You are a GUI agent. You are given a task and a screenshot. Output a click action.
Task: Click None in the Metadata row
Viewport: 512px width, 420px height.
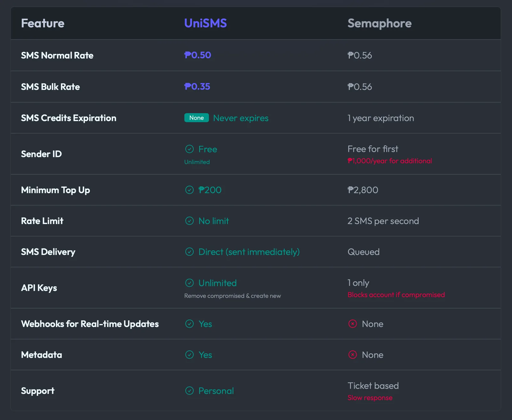[x=372, y=355]
